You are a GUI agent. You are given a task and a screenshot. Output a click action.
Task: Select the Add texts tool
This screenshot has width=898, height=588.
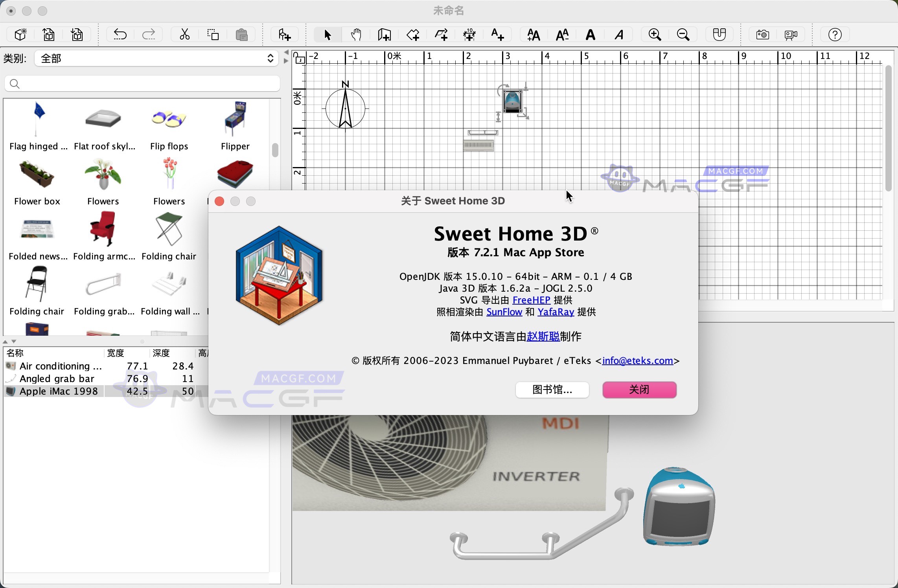(497, 35)
